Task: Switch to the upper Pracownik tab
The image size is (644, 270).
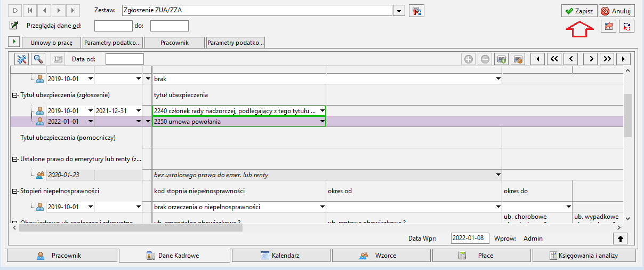Action: click(x=174, y=43)
